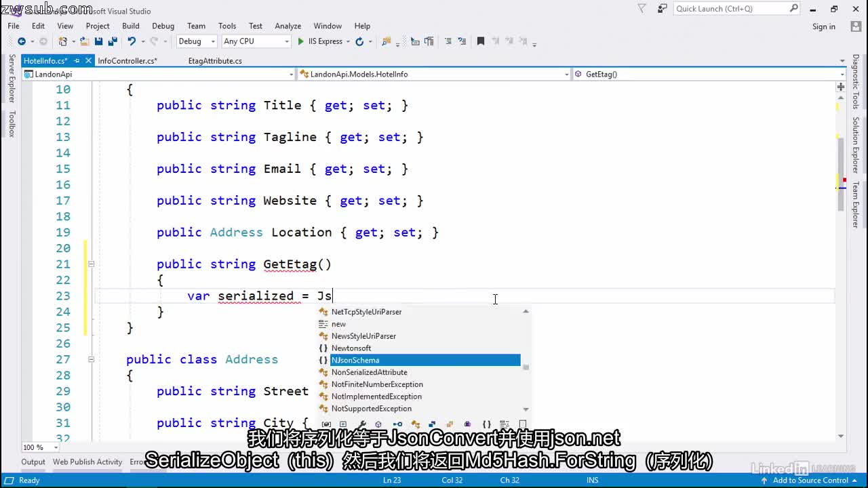This screenshot has width=868, height=488.
Task: Toggle bookmark on the current line
Action: point(481,41)
